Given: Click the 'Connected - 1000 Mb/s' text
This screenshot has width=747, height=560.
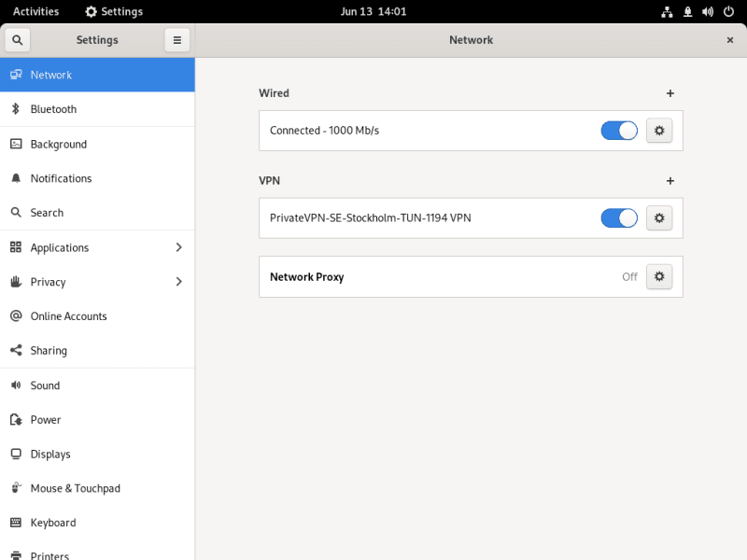Looking at the screenshot, I should (x=324, y=131).
